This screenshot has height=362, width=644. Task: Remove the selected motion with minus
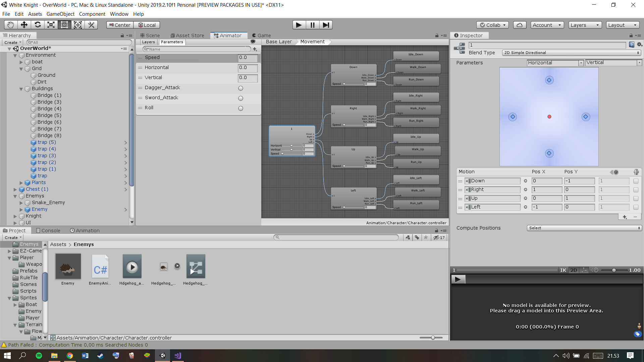pos(635,217)
